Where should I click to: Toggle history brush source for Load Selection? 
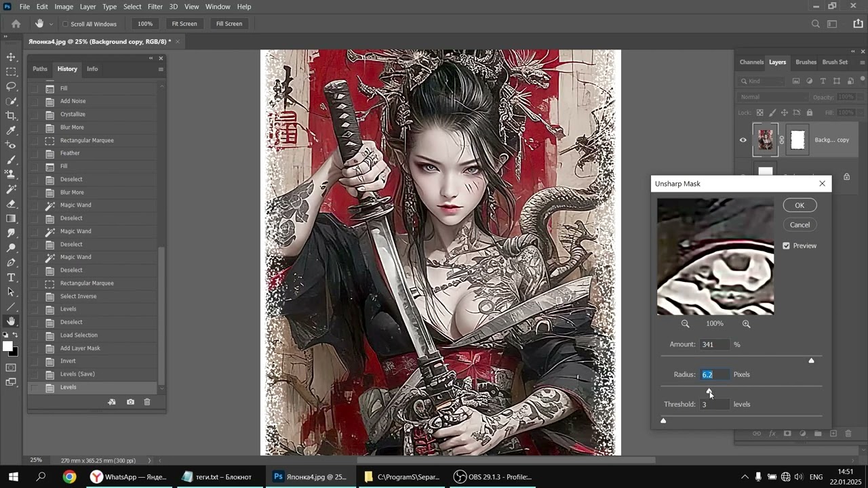35,335
